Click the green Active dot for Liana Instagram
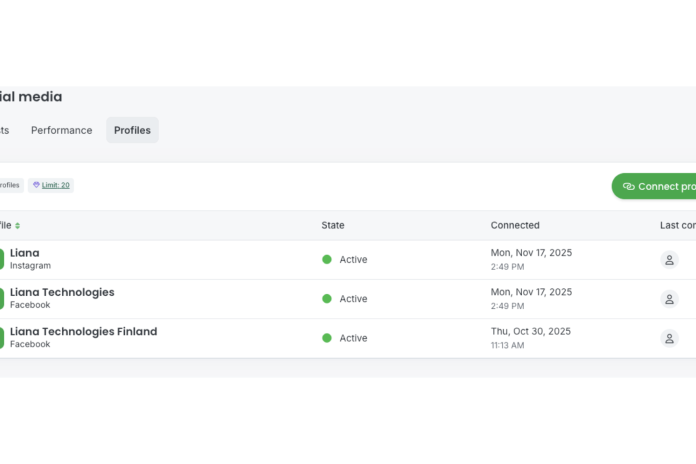 (x=326, y=260)
